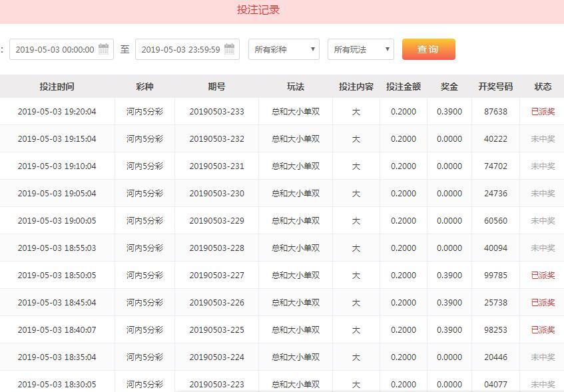Select period number 20190503-233
Viewport: 564px width, 392px height.
(x=216, y=112)
